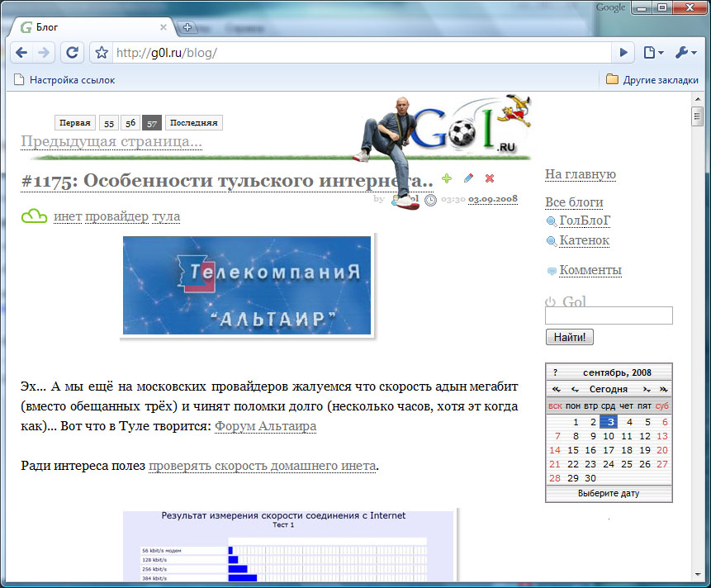Select day 15 in the calendar

573,450
